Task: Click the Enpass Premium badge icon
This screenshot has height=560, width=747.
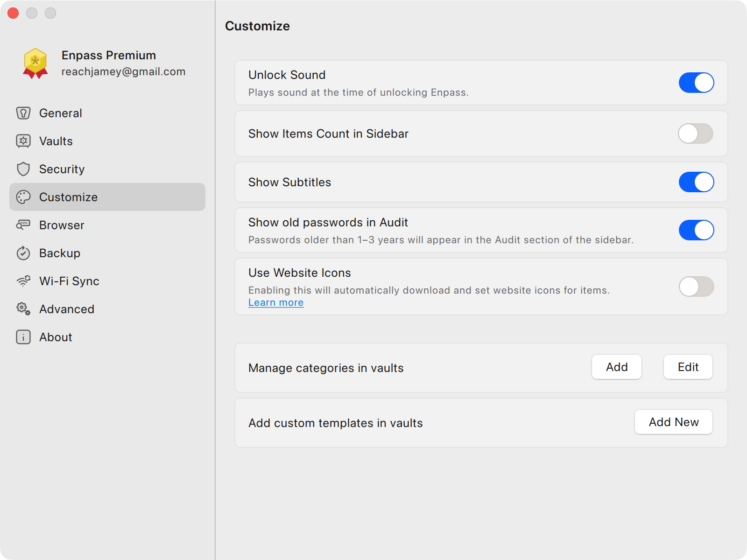Action: (x=35, y=63)
